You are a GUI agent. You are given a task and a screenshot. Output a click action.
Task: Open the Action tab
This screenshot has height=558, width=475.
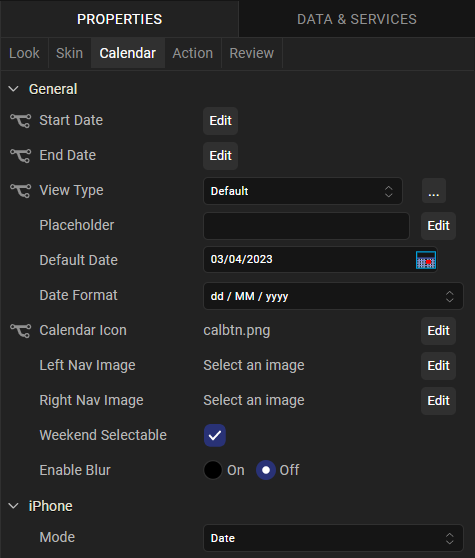tap(192, 53)
